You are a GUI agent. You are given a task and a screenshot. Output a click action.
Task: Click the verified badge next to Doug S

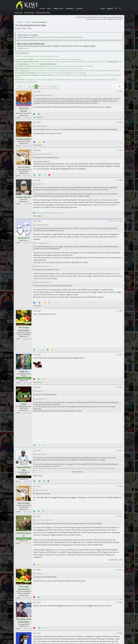click(27, 371)
